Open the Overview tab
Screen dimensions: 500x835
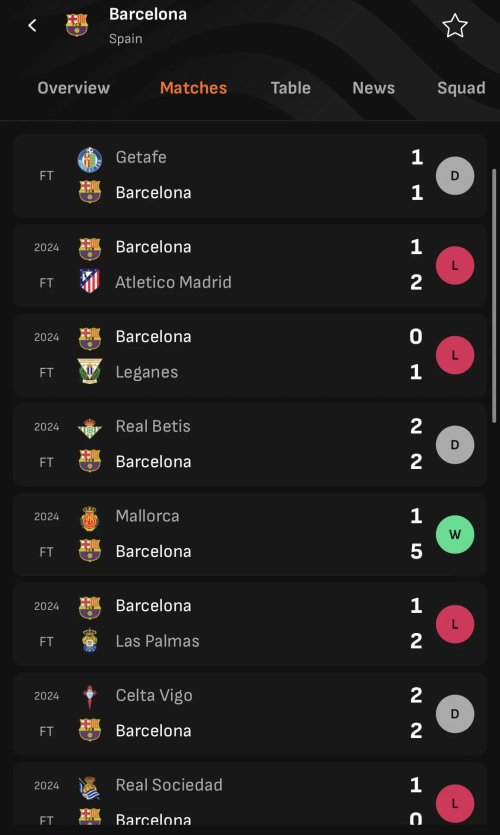[x=73, y=88]
